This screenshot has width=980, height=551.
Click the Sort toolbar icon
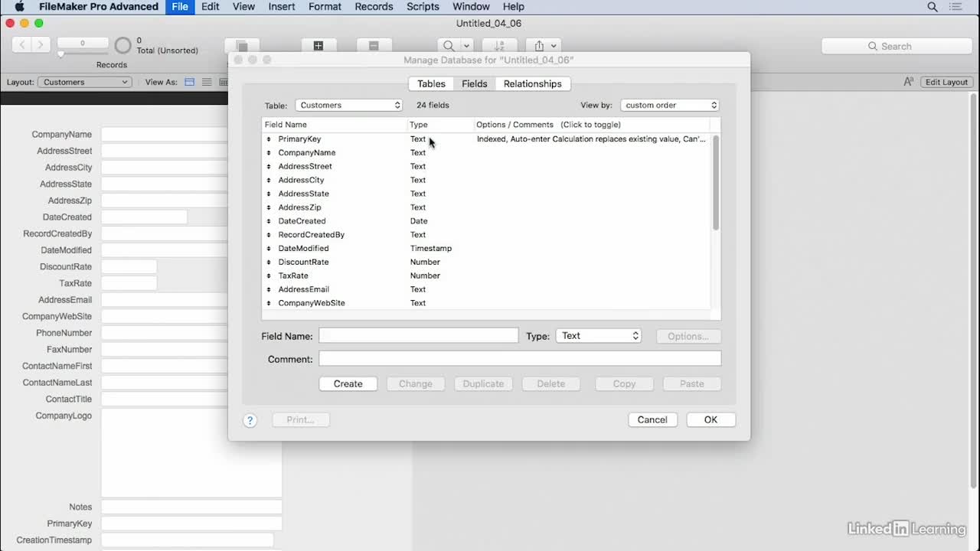499,46
